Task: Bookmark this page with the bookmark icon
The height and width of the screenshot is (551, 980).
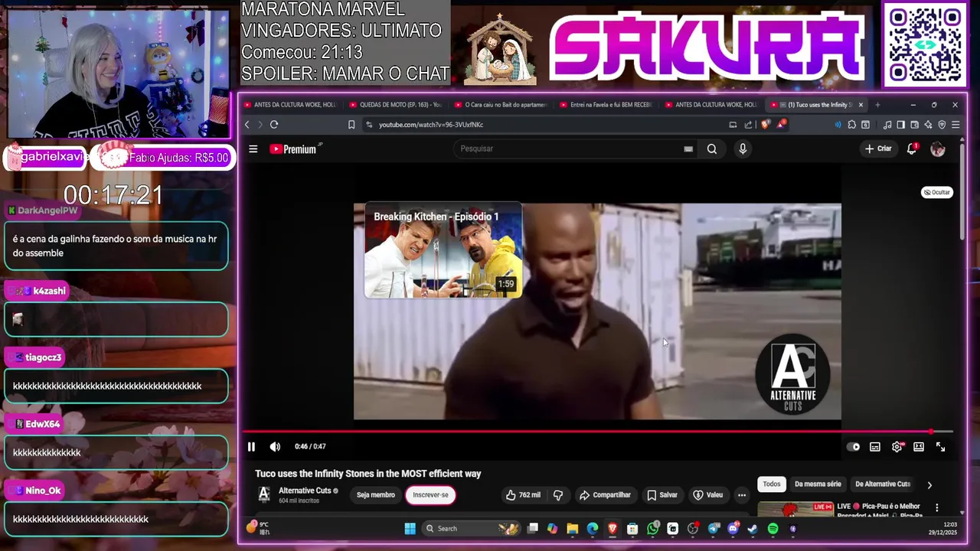Action: (351, 125)
